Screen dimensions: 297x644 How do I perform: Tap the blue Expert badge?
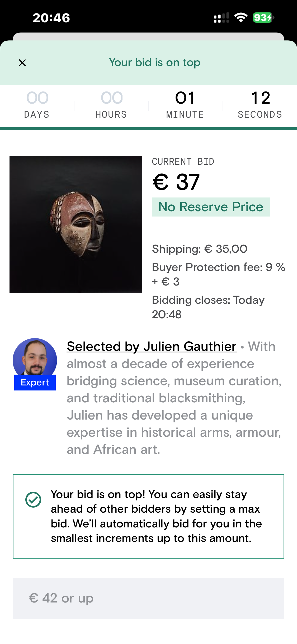[35, 383]
